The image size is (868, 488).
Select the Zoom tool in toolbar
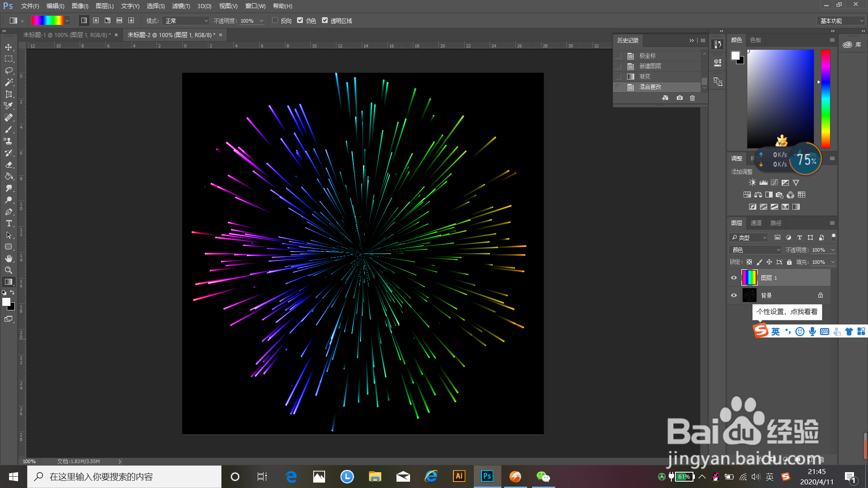pos(9,270)
